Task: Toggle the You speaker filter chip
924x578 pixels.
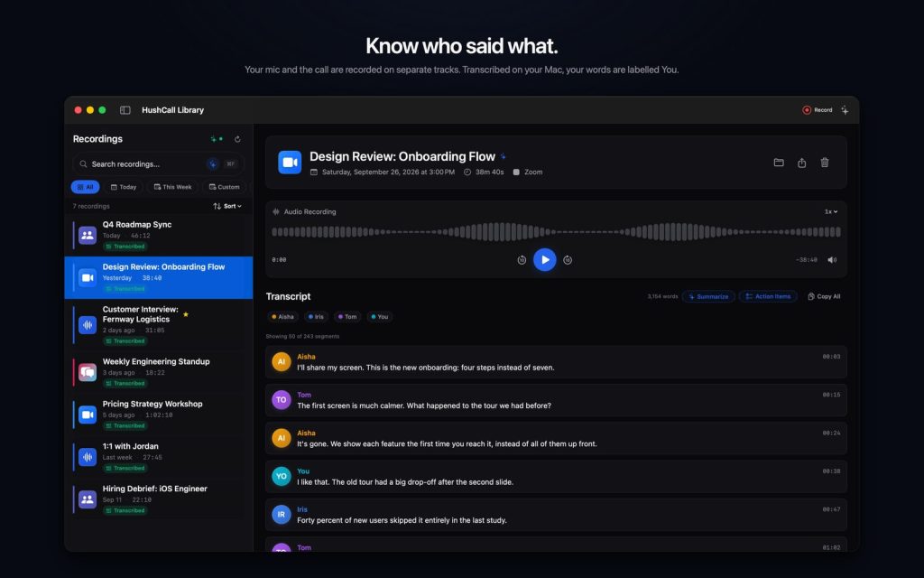Action: click(x=380, y=317)
